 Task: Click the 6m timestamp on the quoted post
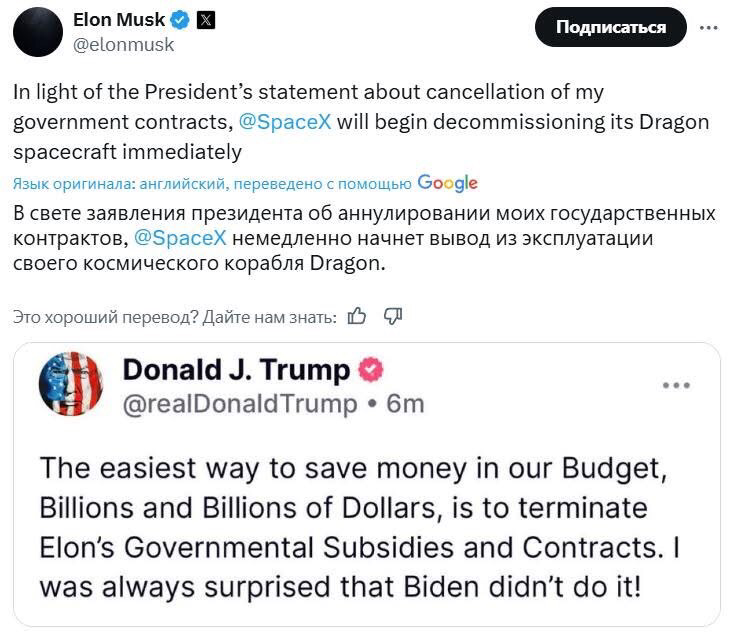pyautogui.click(x=405, y=403)
